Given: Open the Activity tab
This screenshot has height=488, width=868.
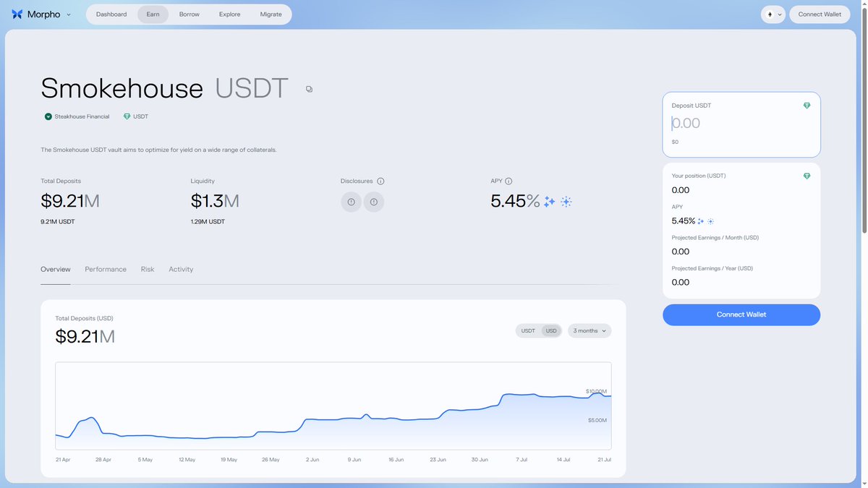Looking at the screenshot, I should (181, 269).
